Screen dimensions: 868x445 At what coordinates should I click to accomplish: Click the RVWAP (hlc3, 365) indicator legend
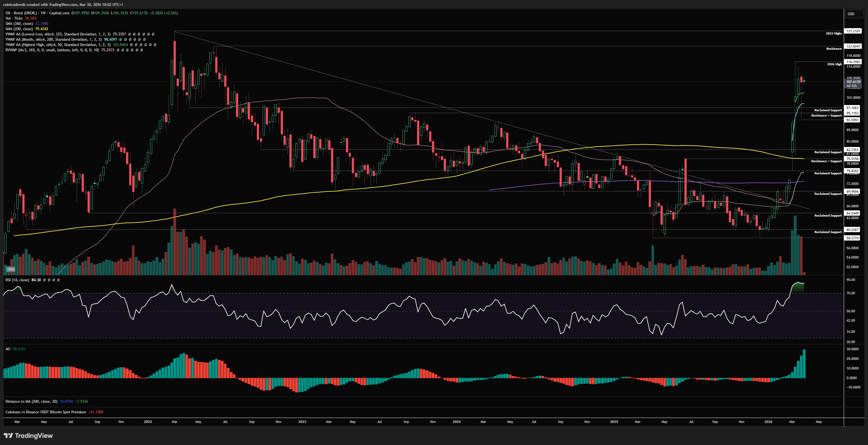click(52, 50)
